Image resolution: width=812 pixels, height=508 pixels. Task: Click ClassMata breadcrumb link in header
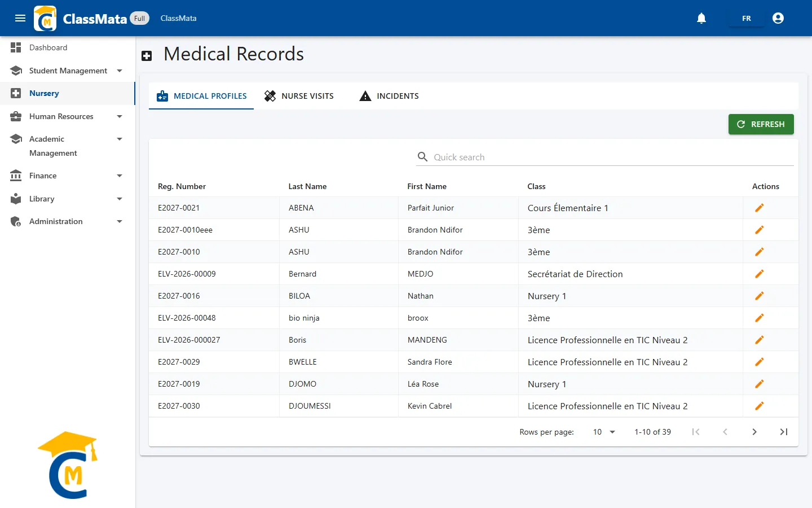tap(178, 18)
